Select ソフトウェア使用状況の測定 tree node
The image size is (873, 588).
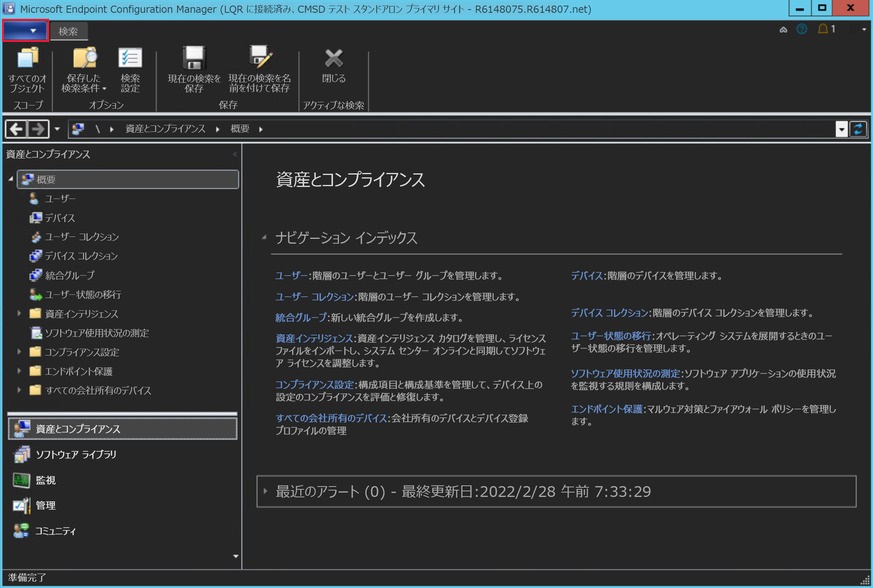pyautogui.click(x=96, y=333)
